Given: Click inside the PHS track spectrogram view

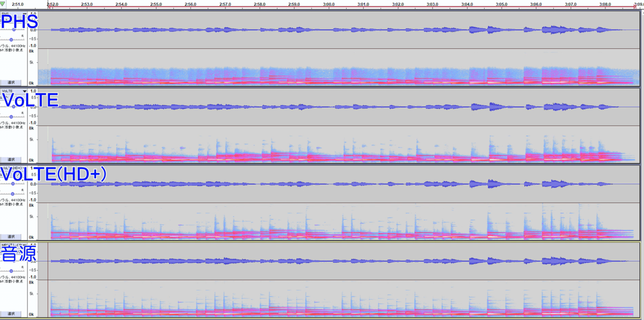Looking at the screenshot, I should [x=339, y=68].
